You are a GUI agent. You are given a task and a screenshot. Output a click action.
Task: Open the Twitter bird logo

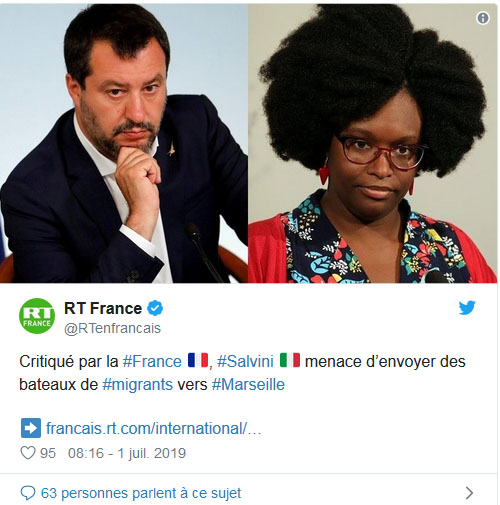pyautogui.click(x=467, y=308)
